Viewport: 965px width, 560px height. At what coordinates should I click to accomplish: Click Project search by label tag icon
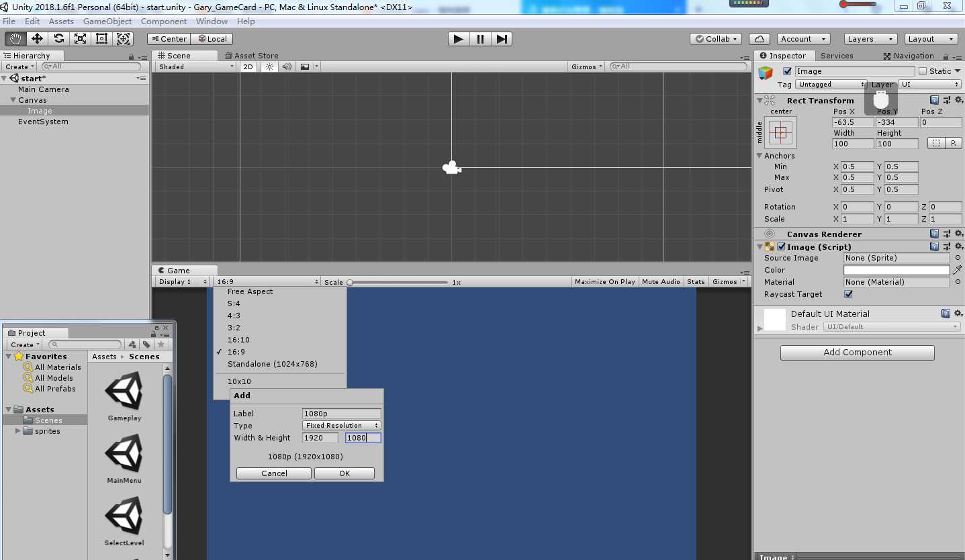[146, 344]
